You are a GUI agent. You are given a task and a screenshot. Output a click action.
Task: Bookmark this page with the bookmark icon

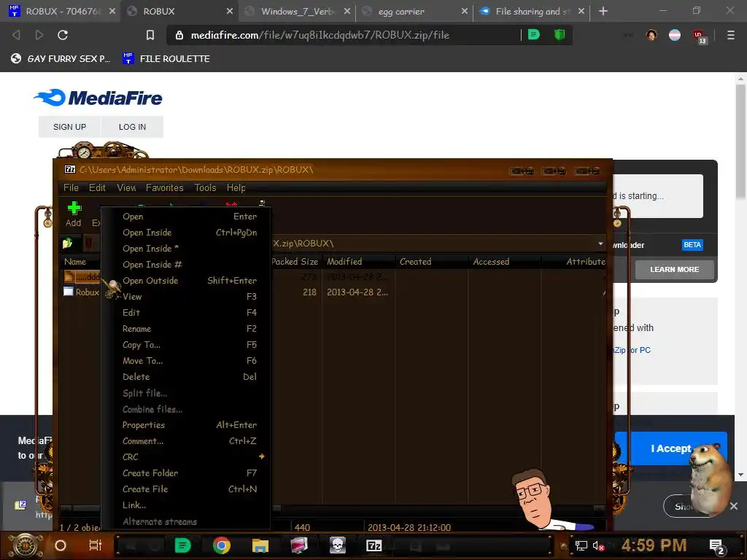click(x=150, y=35)
